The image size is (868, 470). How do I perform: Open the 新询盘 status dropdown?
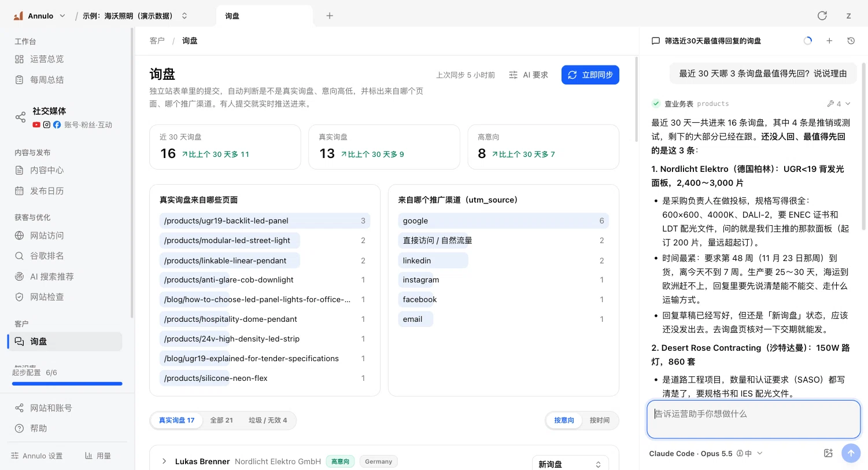(x=570, y=464)
